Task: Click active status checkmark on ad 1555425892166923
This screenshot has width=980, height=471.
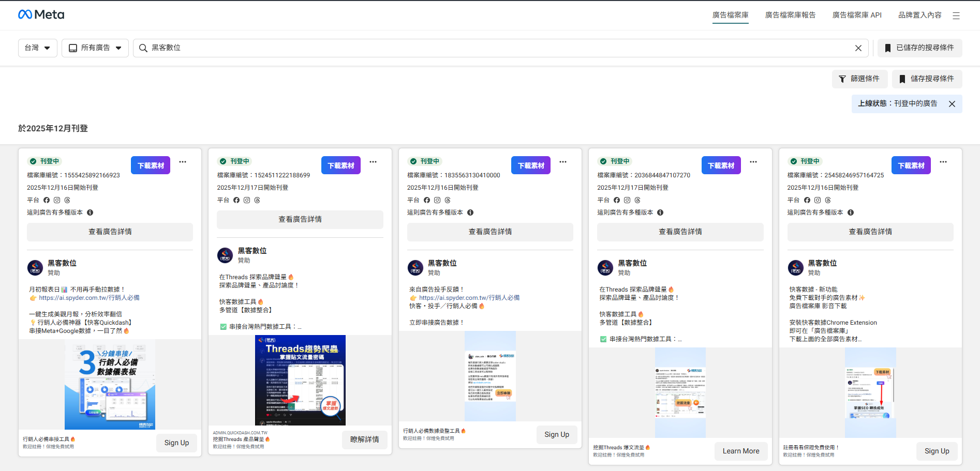Action: coord(33,161)
